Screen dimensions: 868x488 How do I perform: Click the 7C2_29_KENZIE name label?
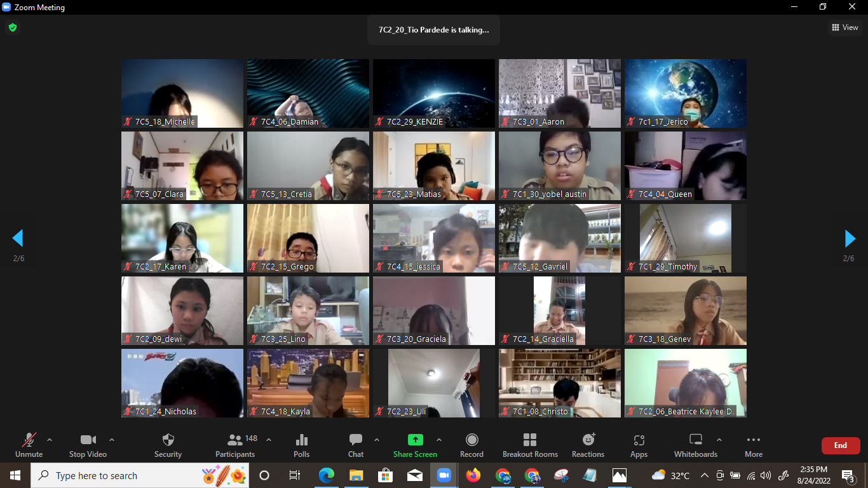(415, 121)
